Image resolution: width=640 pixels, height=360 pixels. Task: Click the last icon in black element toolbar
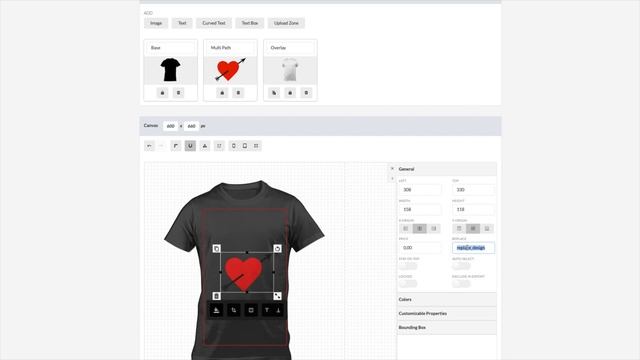(x=278, y=310)
